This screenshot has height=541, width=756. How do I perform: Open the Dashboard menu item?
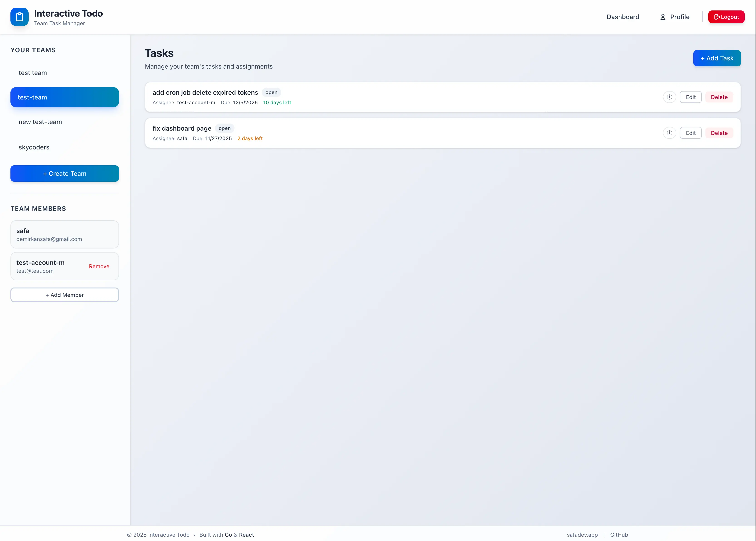click(623, 17)
